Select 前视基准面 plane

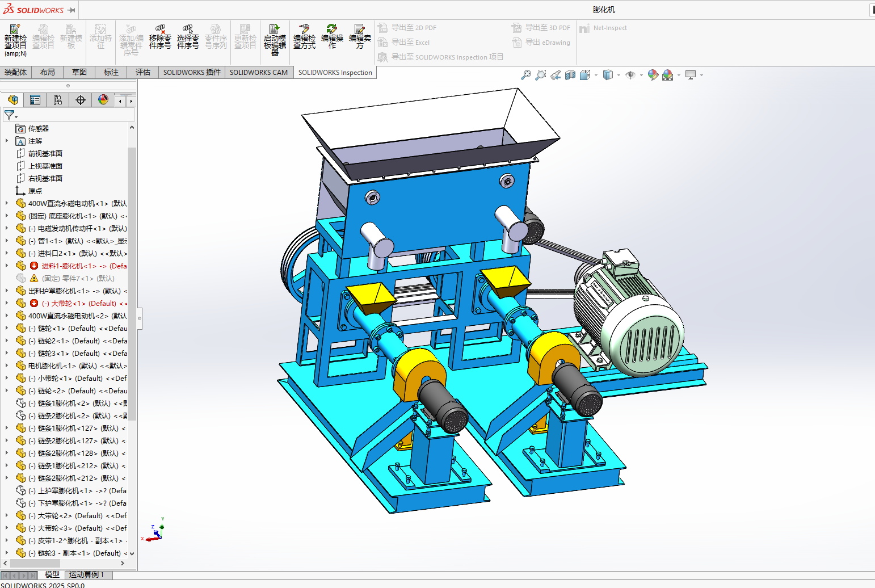pos(45,154)
